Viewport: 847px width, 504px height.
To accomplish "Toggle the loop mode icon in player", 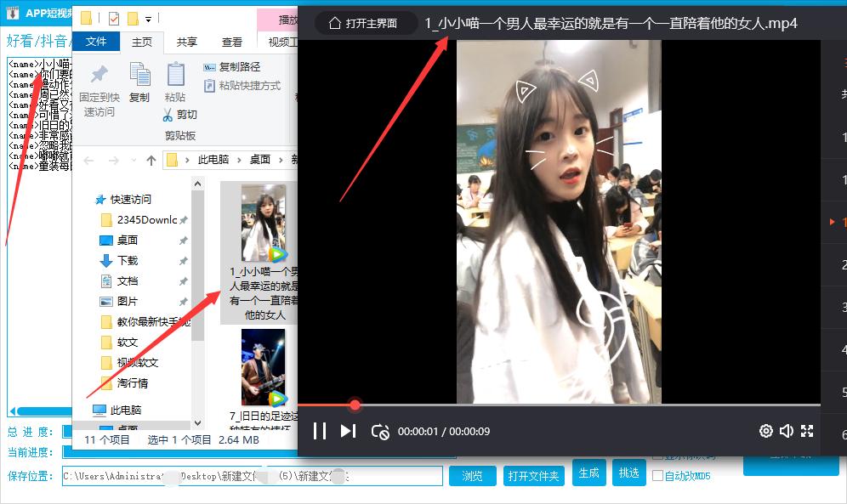I will tap(380, 432).
